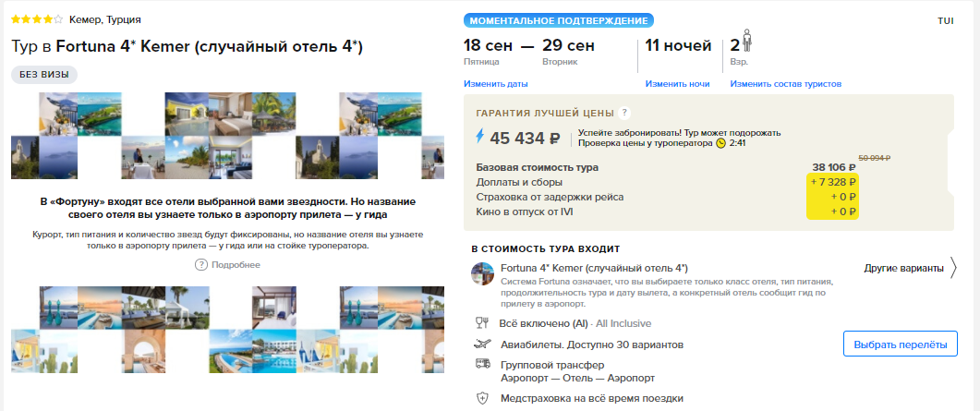Click В СТОИМОСТЬ ТУРА ВХОДИТ heading
The image size is (980, 411).
point(546,248)
